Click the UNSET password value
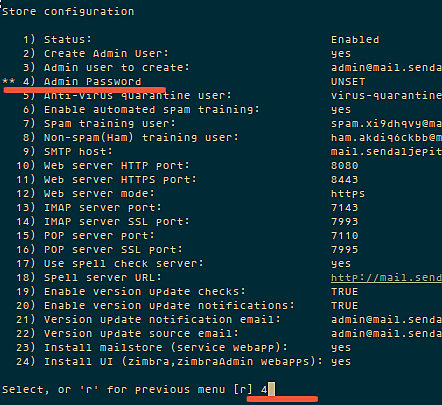Screen dimensions: 442x405 [348, 82]
